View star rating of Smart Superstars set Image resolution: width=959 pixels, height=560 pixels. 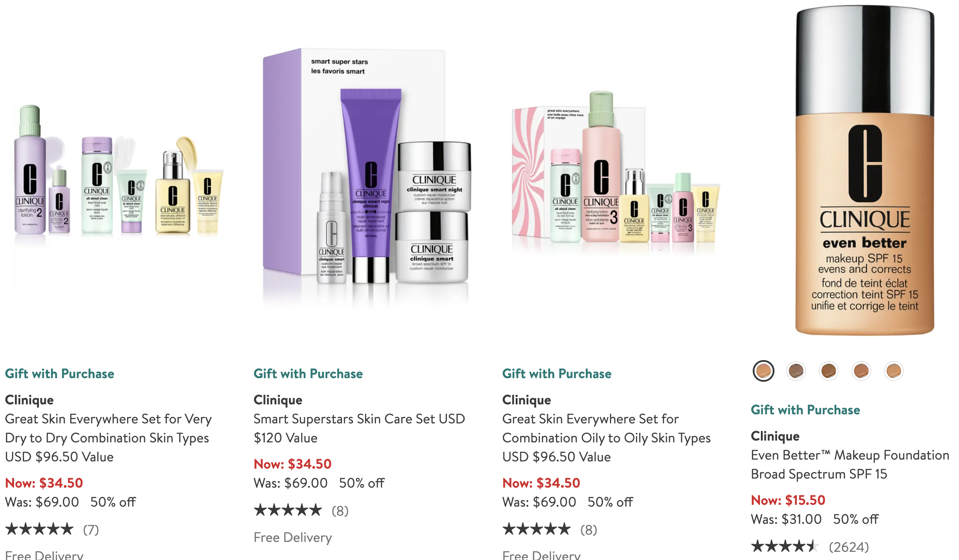pyautogui.click(x=301, y=510)
